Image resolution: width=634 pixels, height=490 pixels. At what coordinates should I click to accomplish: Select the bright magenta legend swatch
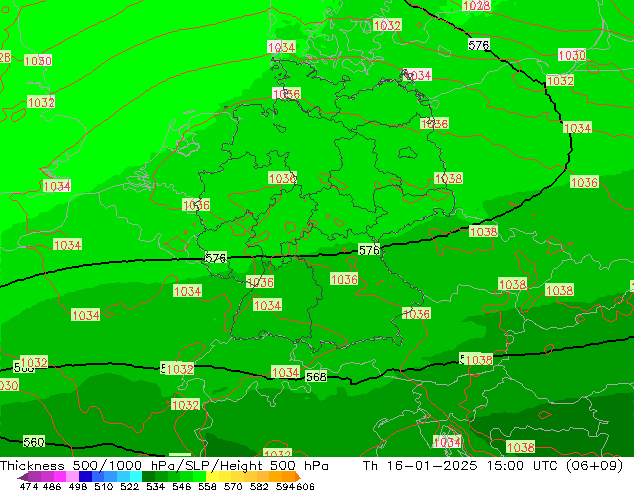[x=60, y=476]
